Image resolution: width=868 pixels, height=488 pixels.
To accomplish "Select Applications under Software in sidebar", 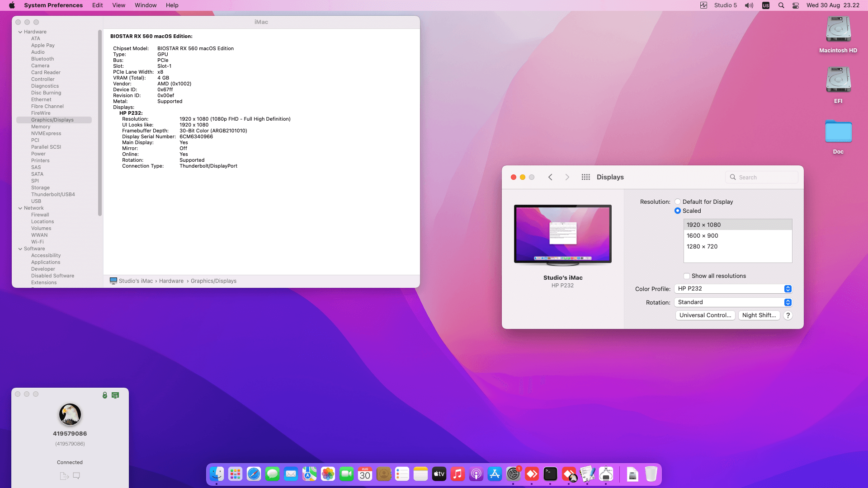I will (x=46, y=263).
